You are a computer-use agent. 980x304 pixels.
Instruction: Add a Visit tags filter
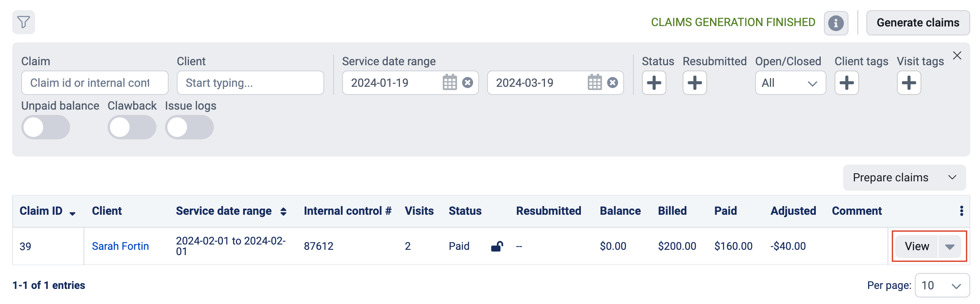tap(909, 83)
